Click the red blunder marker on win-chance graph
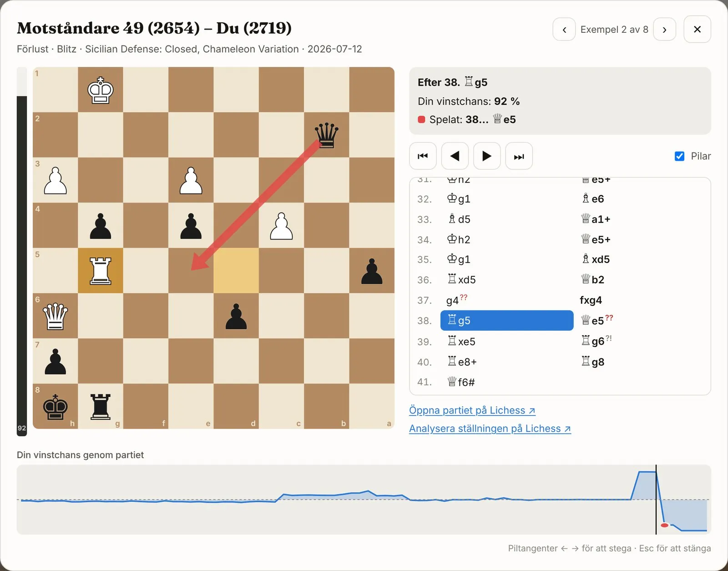Screen dimensions: 728x571 (664, 525)
